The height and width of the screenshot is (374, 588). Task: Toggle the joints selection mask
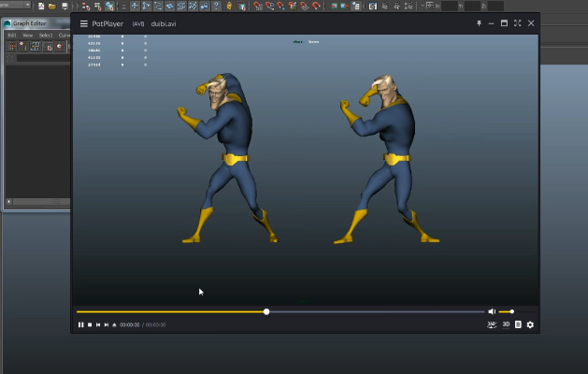pyautogui.click(x=146, y=6)
